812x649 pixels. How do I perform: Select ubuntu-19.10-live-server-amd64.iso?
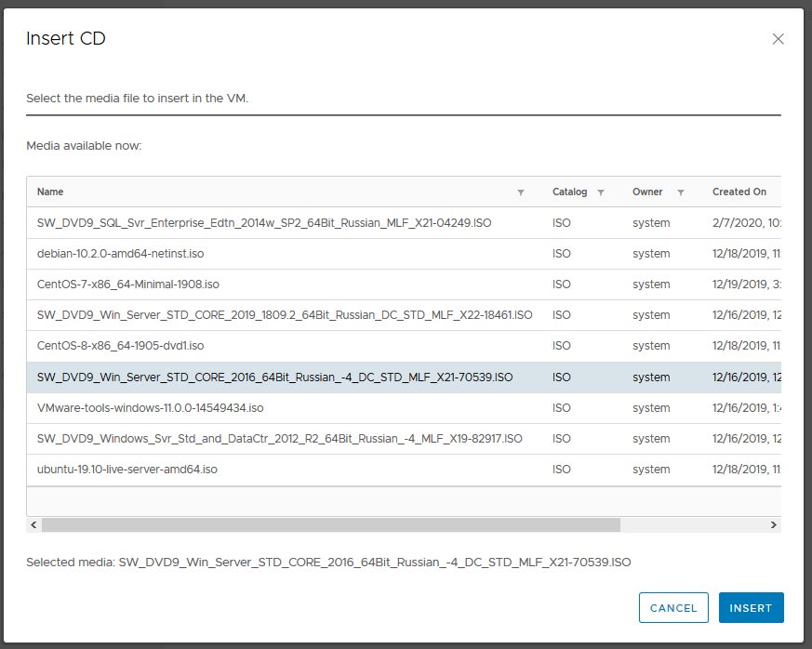404,470
